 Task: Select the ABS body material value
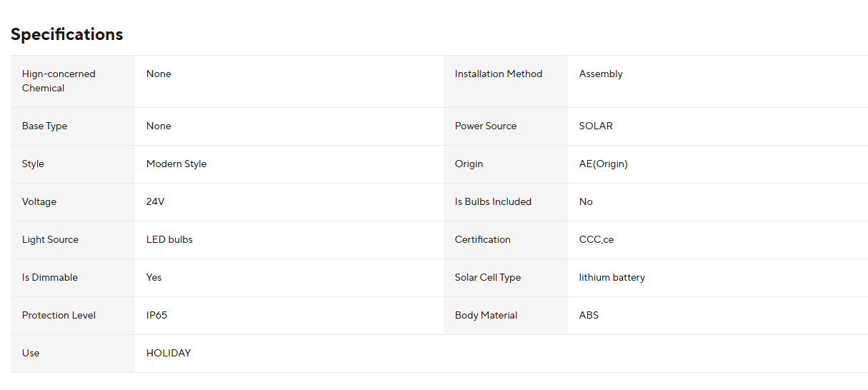click(x=589, y=316)
